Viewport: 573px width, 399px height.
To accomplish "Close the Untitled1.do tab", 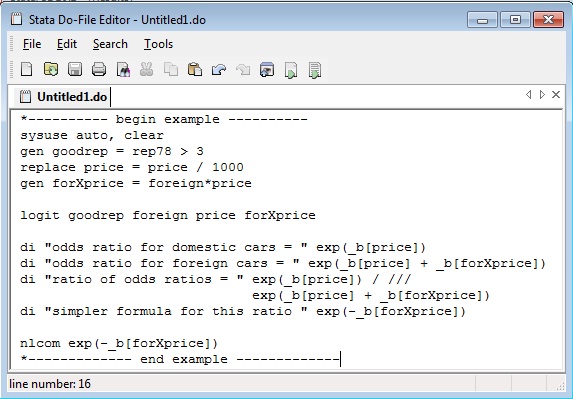I will point(556,95).
